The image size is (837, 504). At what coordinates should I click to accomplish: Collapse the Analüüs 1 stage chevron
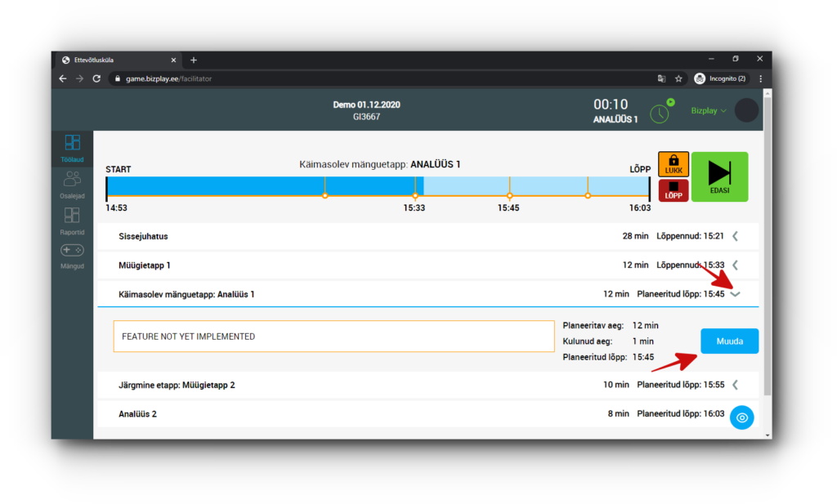pyautogui.click(x=735, y=294)
